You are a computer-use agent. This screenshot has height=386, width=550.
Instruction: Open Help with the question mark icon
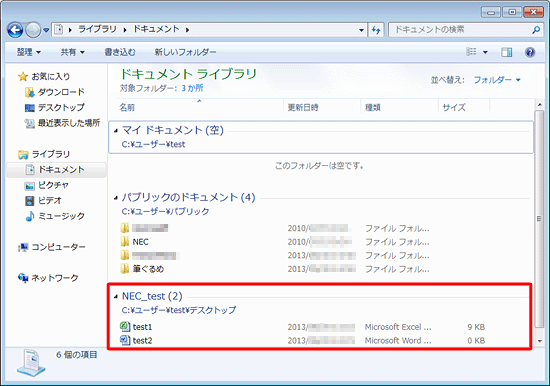click(530, 52)
